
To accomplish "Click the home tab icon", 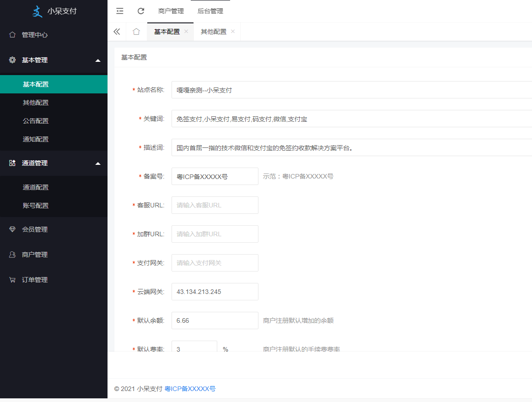I will pos(136,32).
